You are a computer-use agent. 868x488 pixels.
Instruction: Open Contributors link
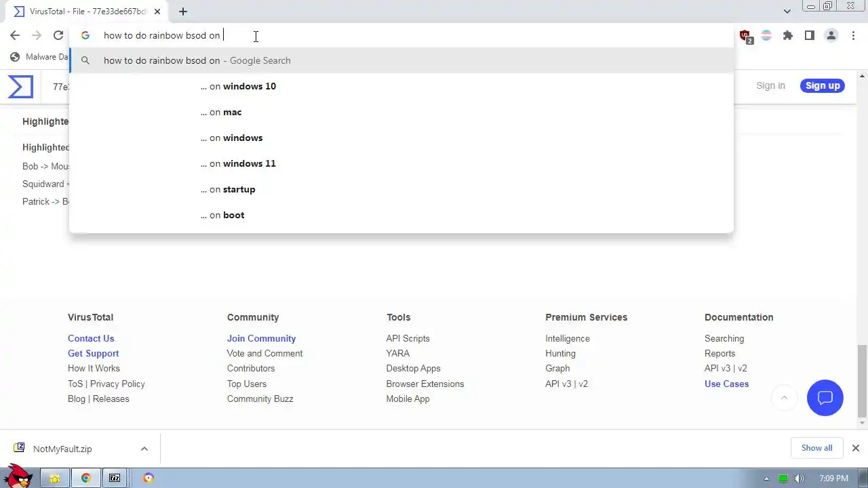251,368
